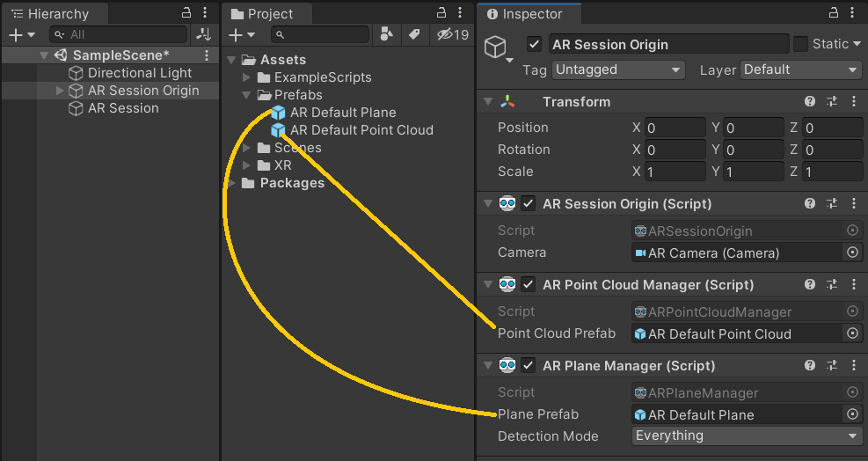
Task: Select AR Session Origin in Hierarchy
Action: (143, 91)
